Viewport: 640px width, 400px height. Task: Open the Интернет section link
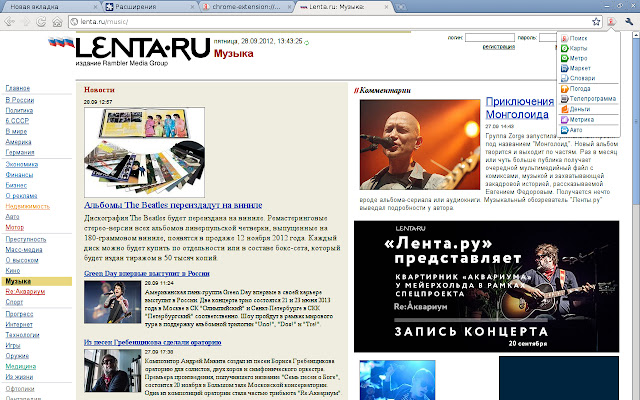tap(19, 324)
